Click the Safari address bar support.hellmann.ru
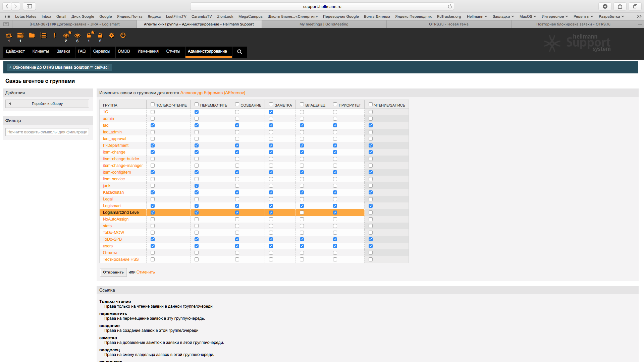 [x=322, y=6]
